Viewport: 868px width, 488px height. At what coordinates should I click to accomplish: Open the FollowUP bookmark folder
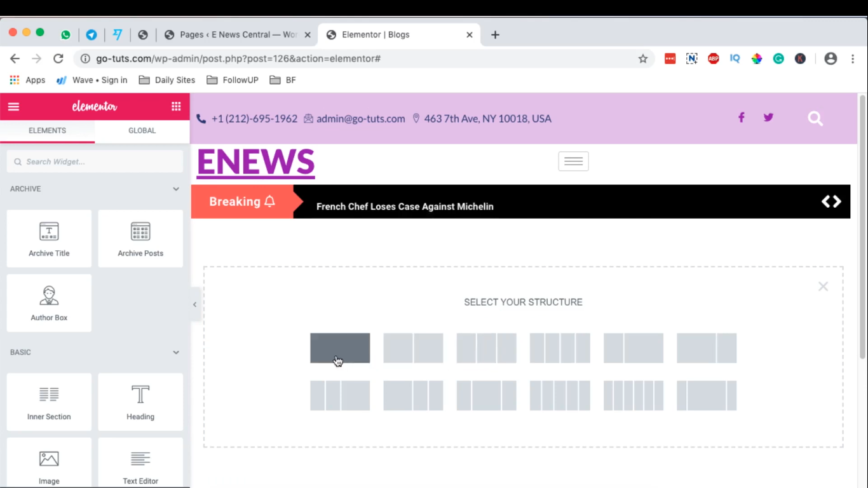point(232,80)
